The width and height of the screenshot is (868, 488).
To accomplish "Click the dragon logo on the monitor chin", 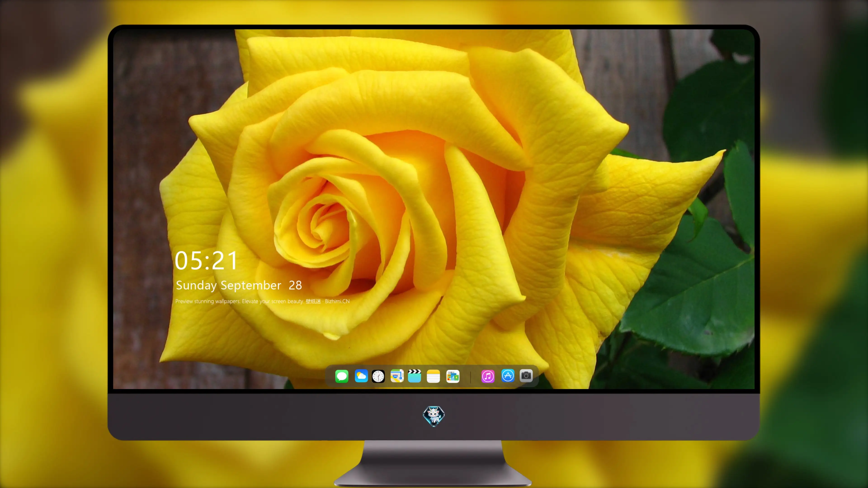I will coord(434,416).
